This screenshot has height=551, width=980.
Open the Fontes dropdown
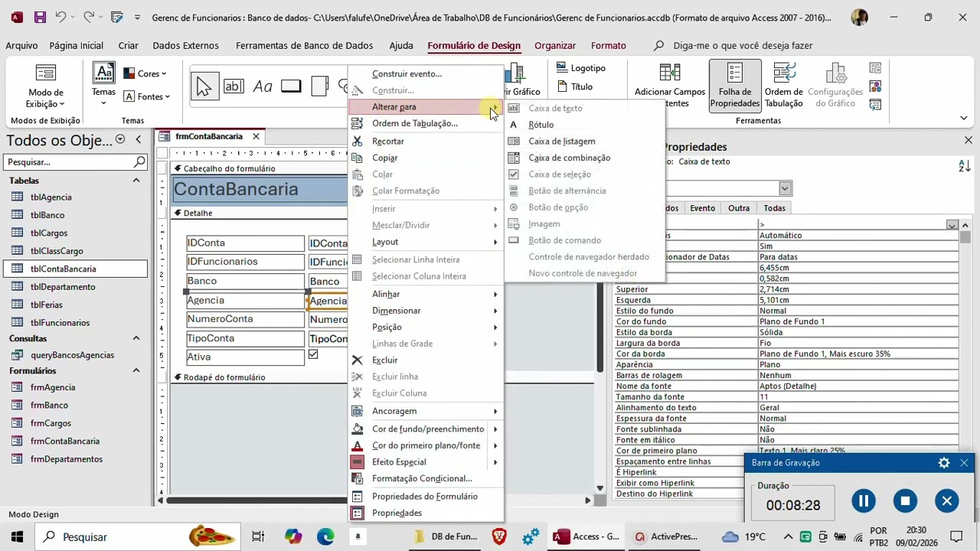click(147, 96)
